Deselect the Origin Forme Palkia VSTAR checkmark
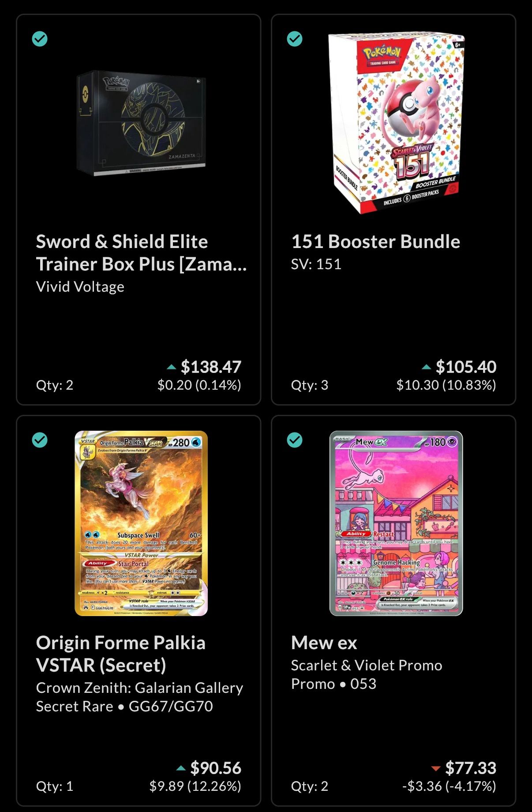 pyautogui.click(x=40, y=440)
